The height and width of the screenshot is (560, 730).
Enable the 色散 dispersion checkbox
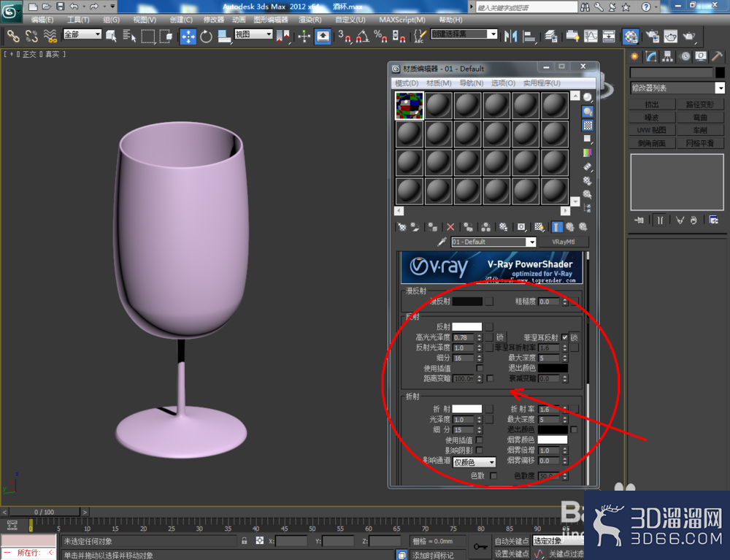(493, 475)
